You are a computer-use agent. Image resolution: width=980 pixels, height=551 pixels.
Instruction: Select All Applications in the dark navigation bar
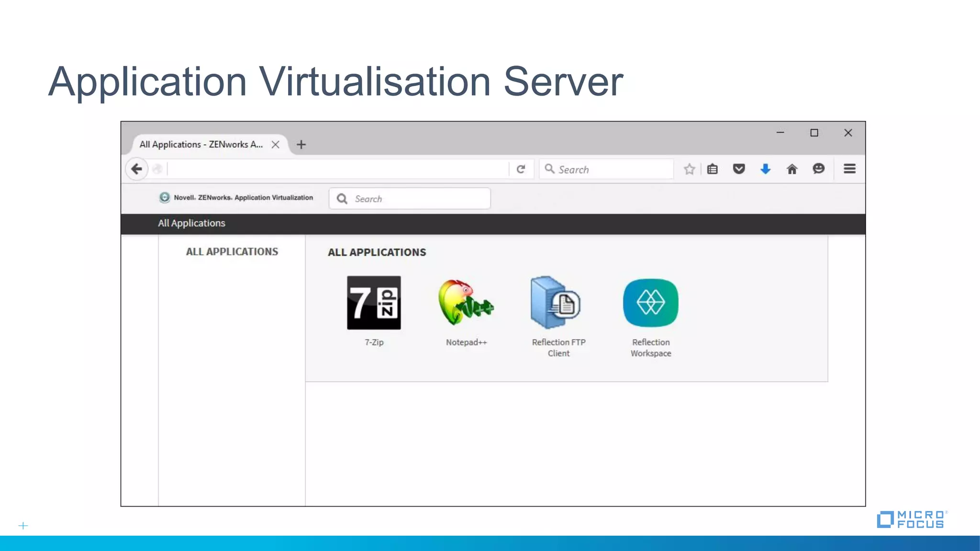(x=191, y=223)
